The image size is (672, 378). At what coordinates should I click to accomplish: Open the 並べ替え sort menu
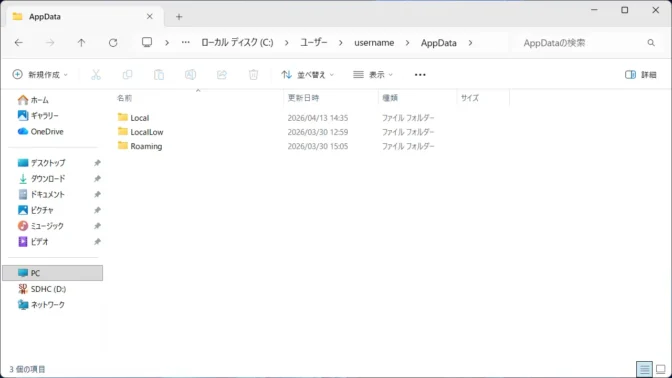pyautogui.click(x=307, y=75)
